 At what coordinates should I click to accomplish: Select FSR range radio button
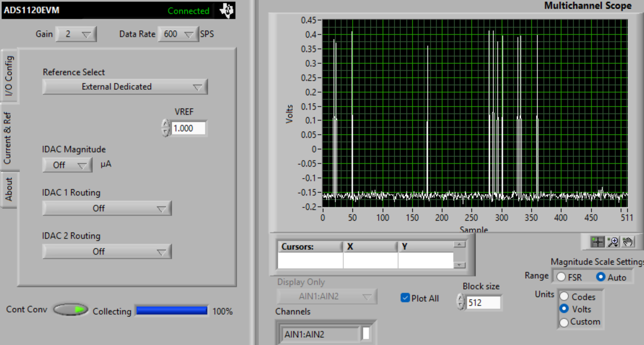[561, 277]
